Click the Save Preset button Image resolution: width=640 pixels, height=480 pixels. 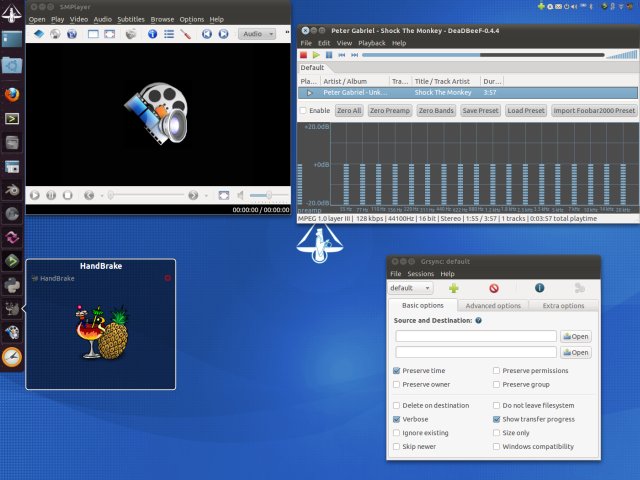tap(481, 111)
